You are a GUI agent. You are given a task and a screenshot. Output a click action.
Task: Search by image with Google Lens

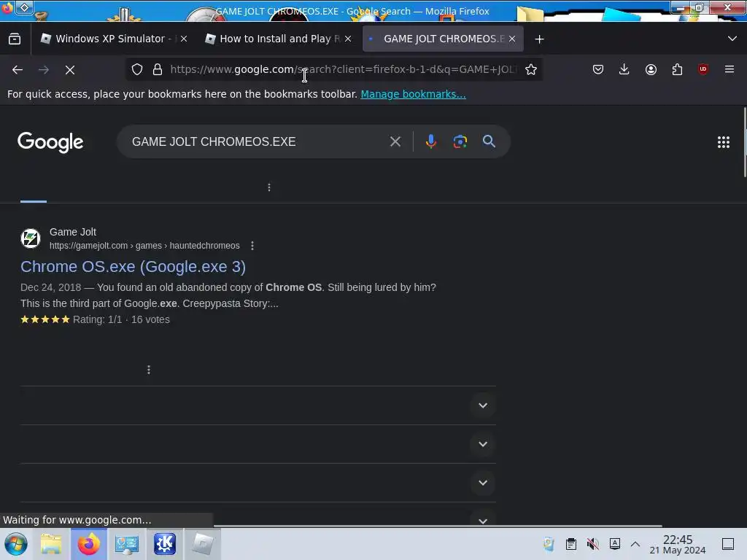pos(460,142)
